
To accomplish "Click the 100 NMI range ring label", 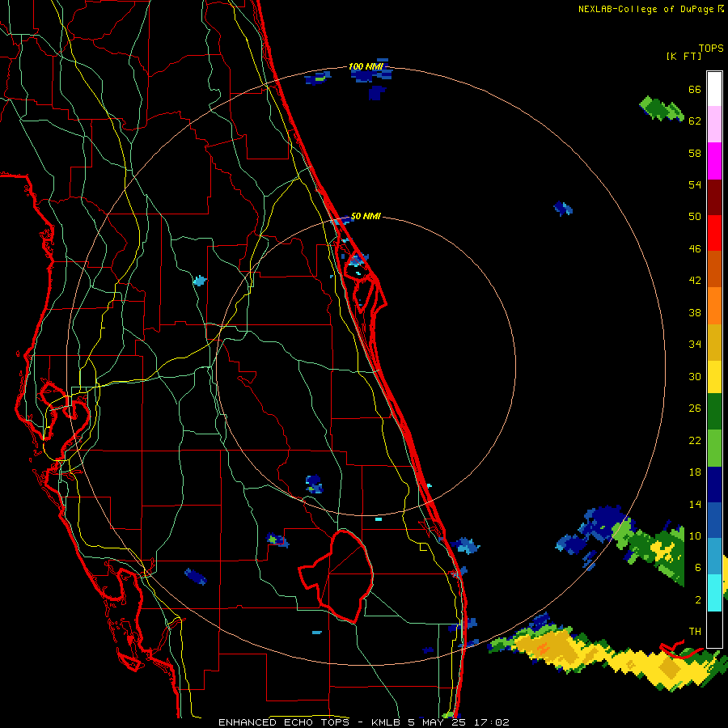I will pos(366,66).
